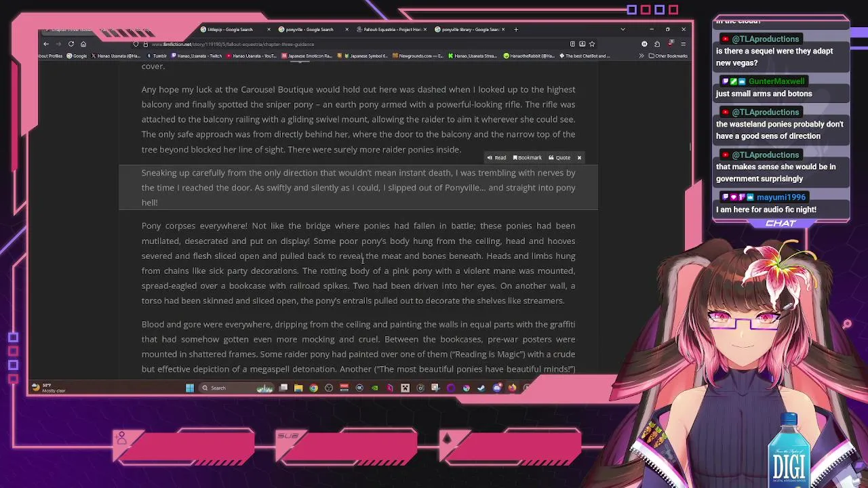Close the Fallout Equestria tab
Image resolution: width=868 pixels, height=488 pixels.
point(426,29)
